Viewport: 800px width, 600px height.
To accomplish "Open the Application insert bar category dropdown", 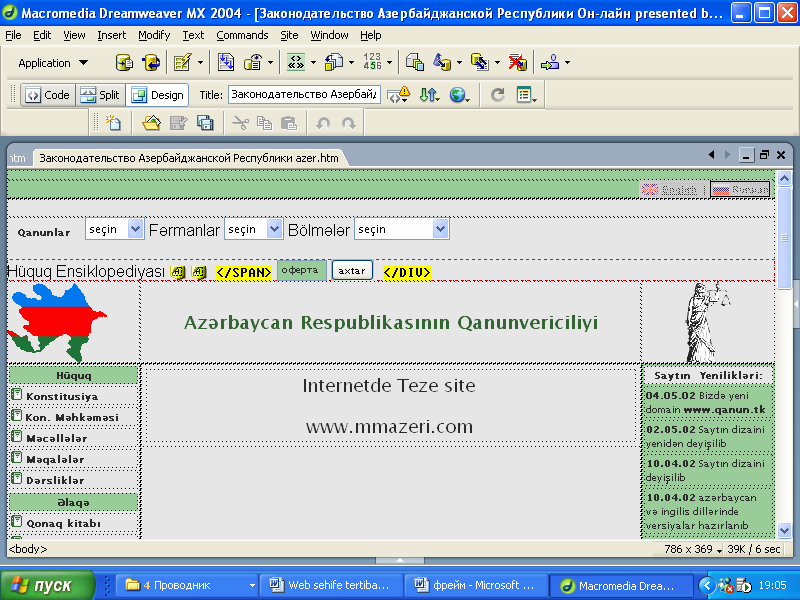I will (x=53, y=63).
